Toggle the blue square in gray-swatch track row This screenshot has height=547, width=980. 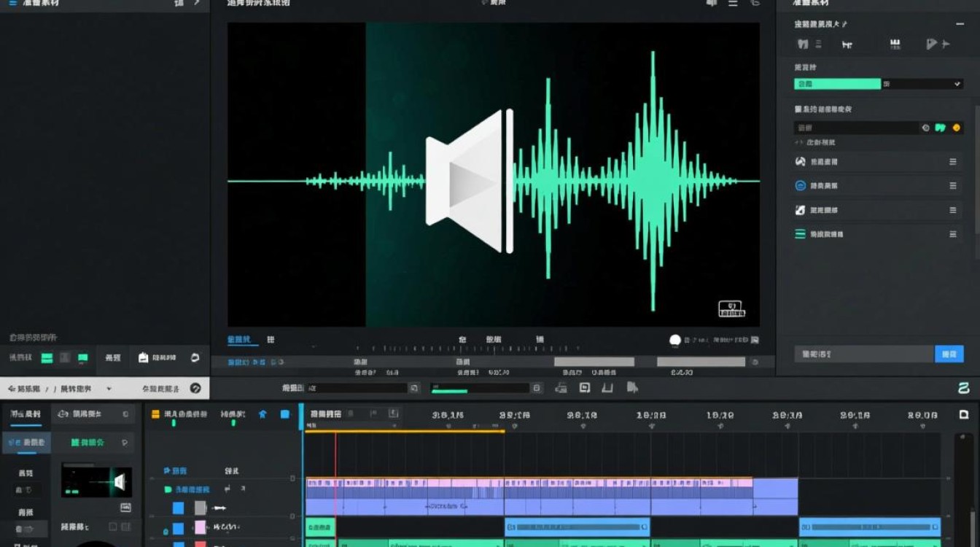click(178, 508)
